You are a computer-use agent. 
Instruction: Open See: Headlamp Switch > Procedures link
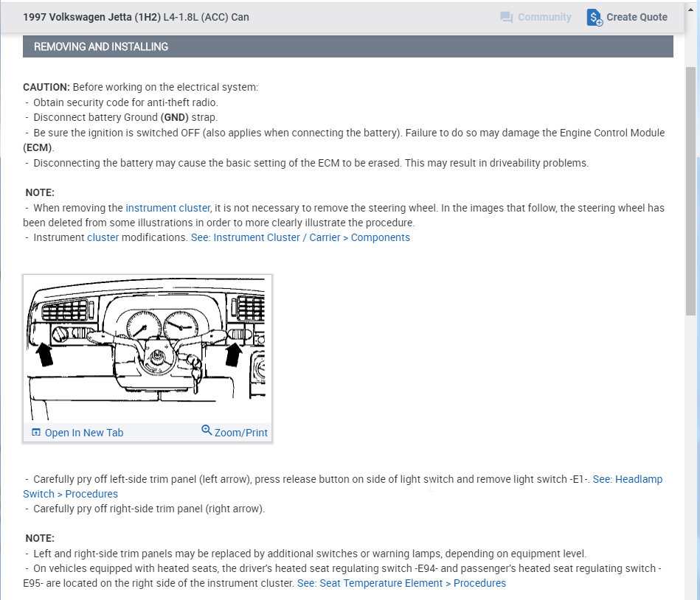click(x=627, y=479)
